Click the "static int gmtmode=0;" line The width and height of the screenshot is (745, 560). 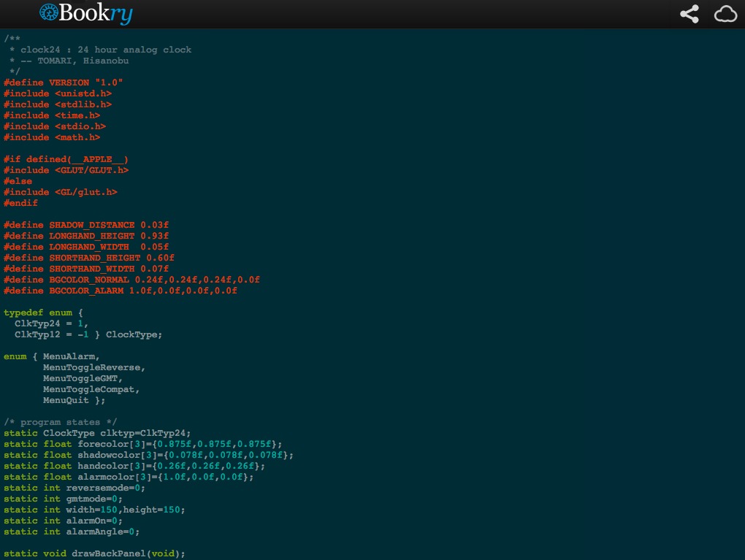pyautogui.click(x=64, y=499)
